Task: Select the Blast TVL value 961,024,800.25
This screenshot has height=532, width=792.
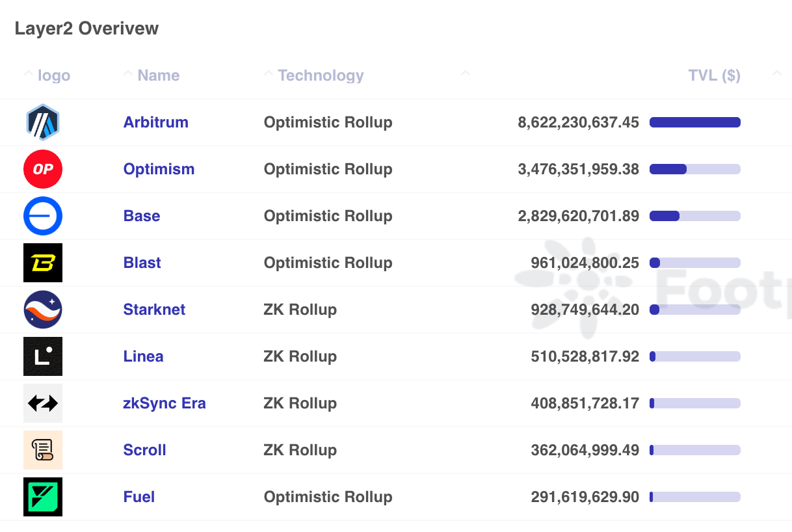Action: pos(585,263)
